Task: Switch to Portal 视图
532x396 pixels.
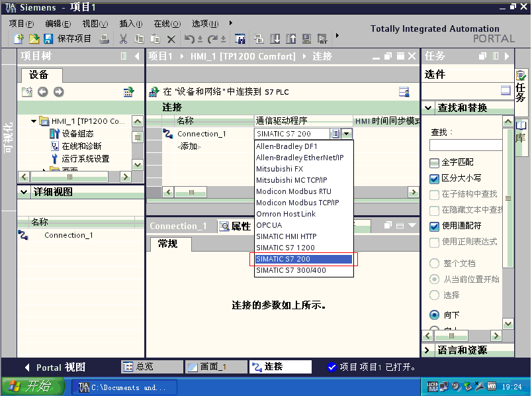Action: (x=56, y=368)
